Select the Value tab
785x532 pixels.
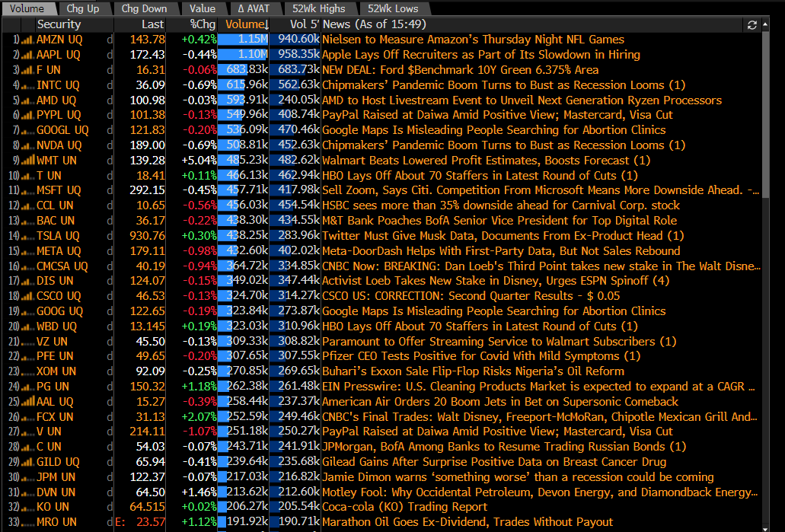pyautogui.click(x=203, y=8)
